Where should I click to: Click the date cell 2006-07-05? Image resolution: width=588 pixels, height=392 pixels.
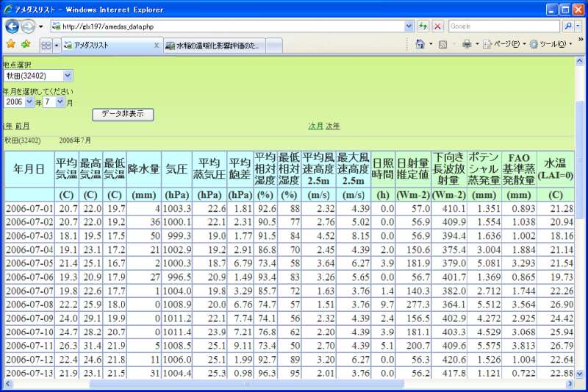(x=29, y=263)
